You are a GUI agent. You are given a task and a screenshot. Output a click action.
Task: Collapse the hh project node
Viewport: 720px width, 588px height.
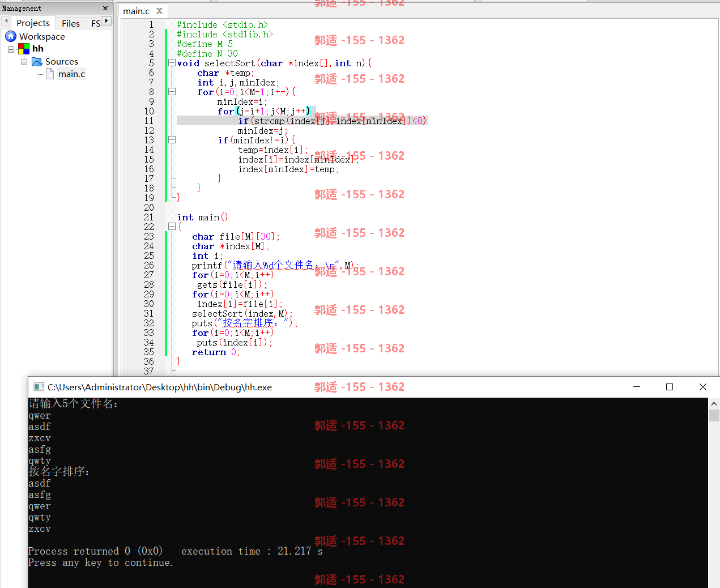[11, 49]
